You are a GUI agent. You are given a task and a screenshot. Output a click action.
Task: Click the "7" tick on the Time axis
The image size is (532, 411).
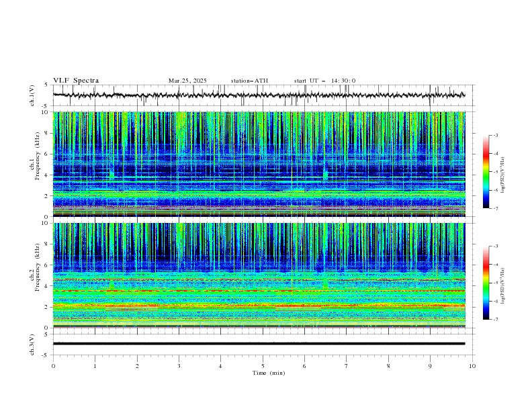point(347,366)
